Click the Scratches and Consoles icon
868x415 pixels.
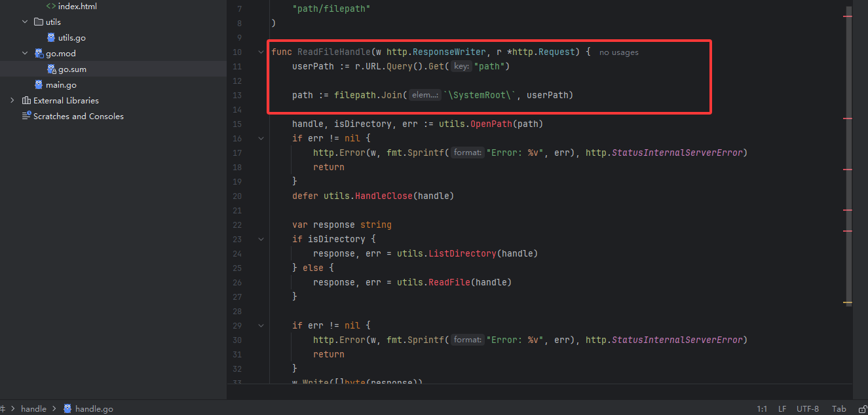click(x=26, y=116)
